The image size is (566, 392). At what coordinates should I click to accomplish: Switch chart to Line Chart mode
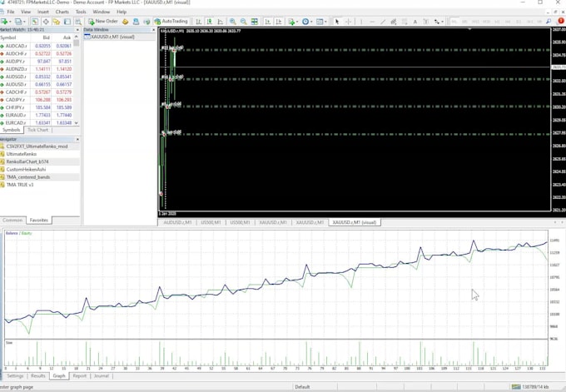pos(221,22)
